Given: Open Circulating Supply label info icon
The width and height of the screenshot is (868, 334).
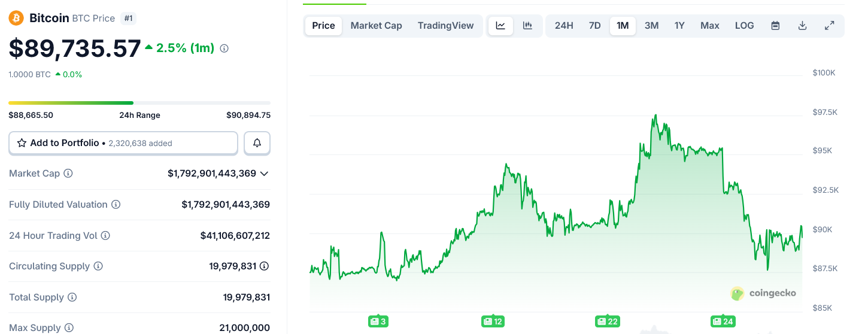Looking at the screenshot, I should pos(98,266).
